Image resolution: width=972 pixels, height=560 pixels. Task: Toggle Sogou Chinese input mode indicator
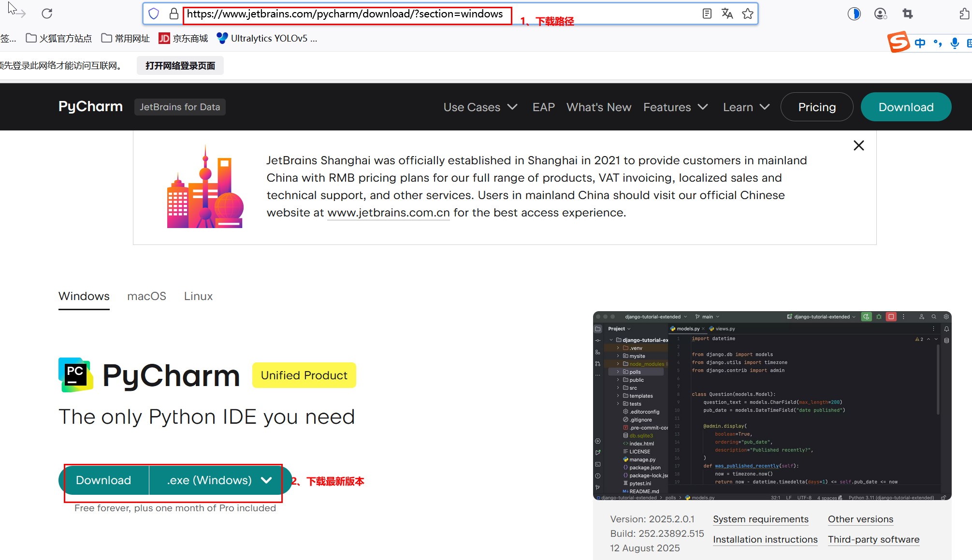point(920,43)
